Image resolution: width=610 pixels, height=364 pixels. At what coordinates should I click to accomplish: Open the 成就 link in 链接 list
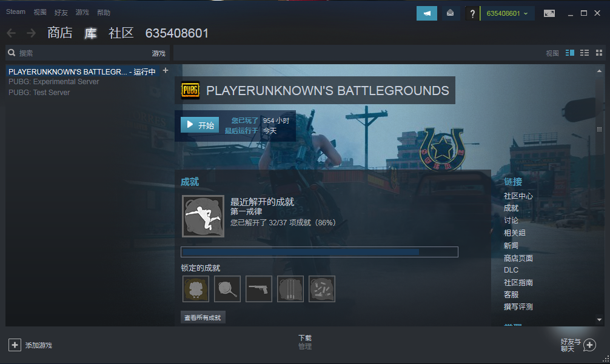pos(511,208)
